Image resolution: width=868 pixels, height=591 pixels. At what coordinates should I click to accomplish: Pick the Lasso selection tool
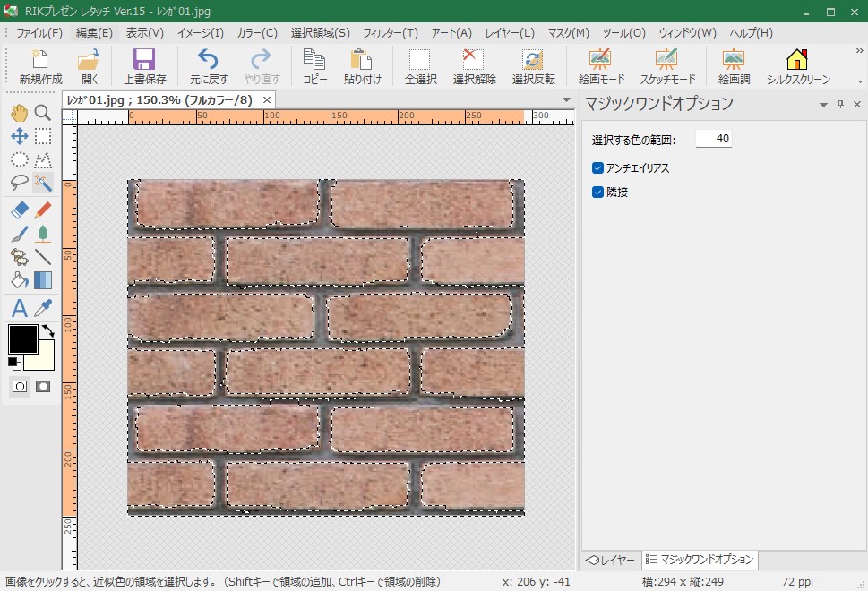(19, 183)
